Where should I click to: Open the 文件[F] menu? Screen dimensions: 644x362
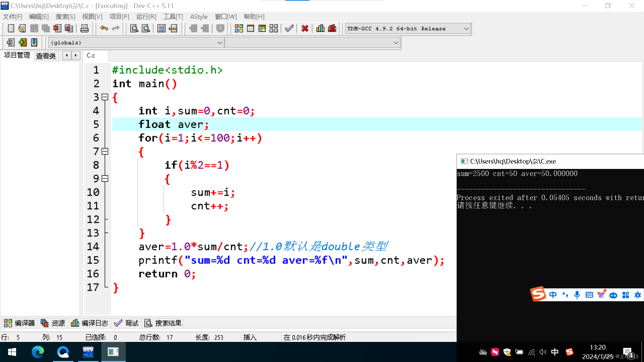[x=12, y=16]
